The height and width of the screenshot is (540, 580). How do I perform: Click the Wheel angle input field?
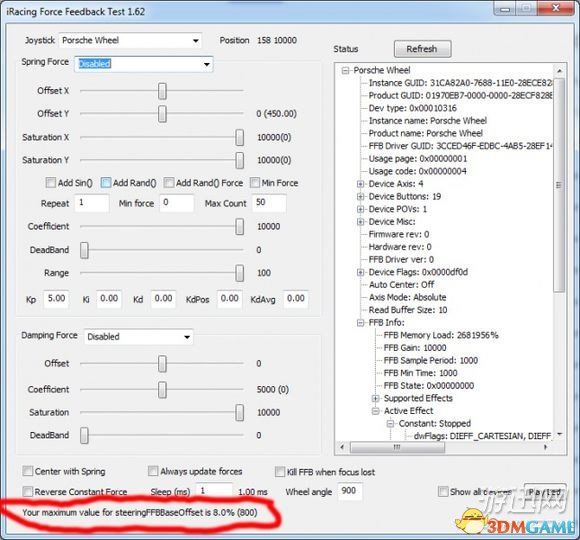tap(350, 491)
